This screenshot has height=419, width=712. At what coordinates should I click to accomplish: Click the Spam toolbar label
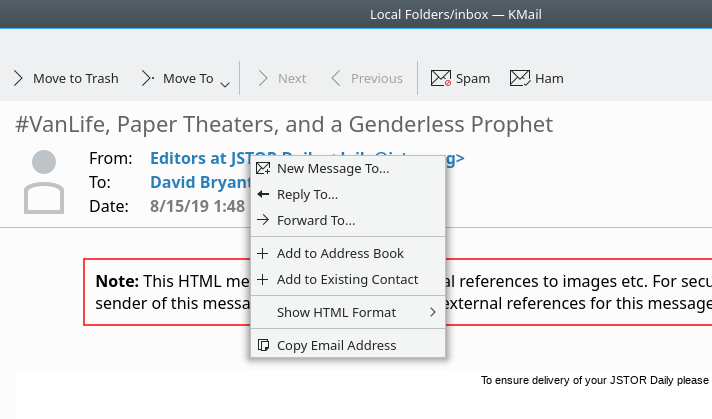(473, 79)
